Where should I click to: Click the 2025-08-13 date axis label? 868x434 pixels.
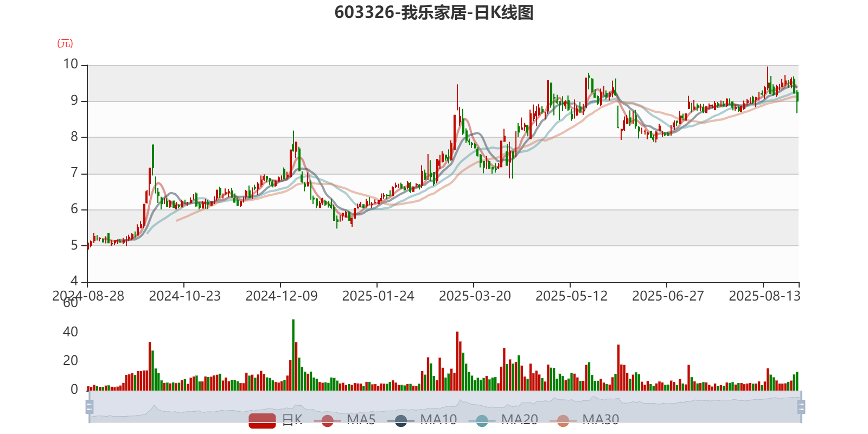point(764,296)
